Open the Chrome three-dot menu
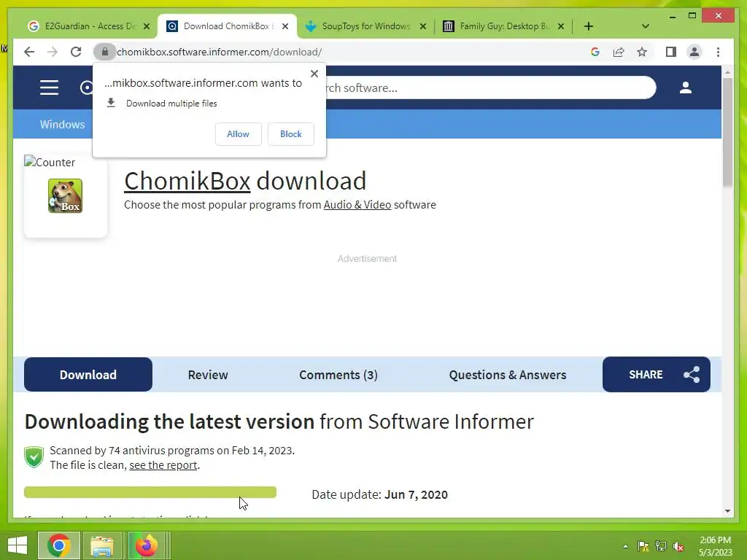The width and height of the screenshot is (747, 560). click(x=718, y=52)
